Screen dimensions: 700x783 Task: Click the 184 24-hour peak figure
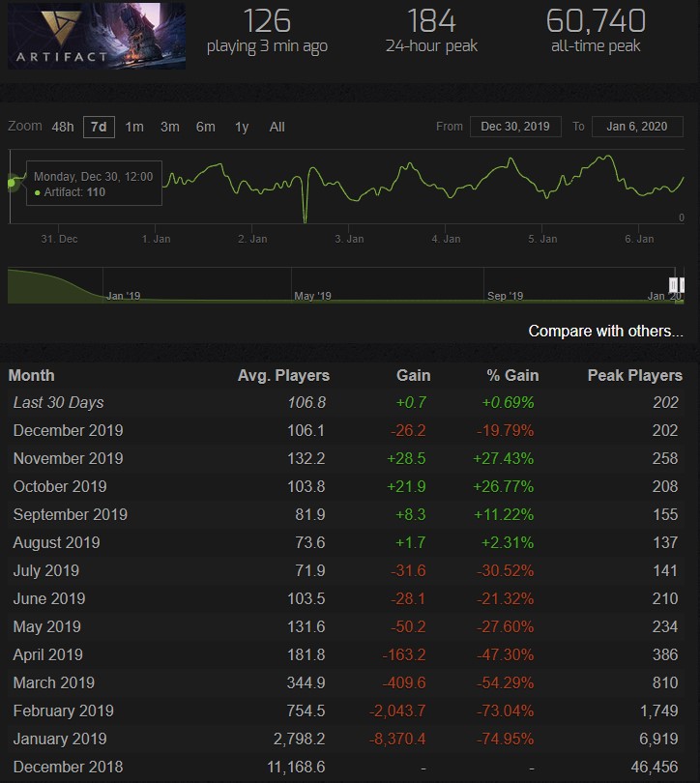point(431,20)
